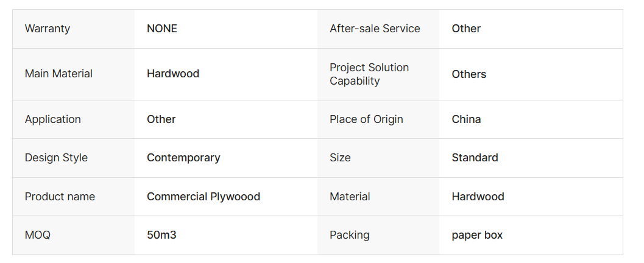Viewport: 644px width, 263px height.
Task: Click the Main Material label
Action: 58,74
